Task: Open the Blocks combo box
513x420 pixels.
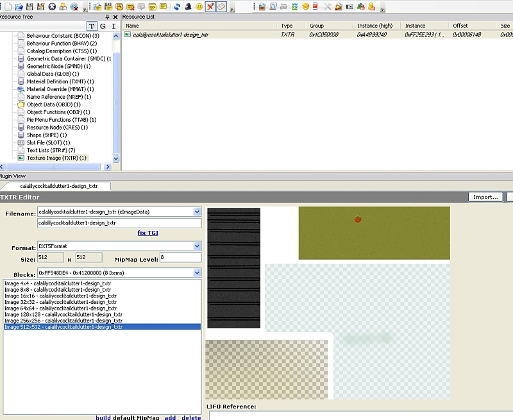Action: pyautogui.click(x=198, y=273)
